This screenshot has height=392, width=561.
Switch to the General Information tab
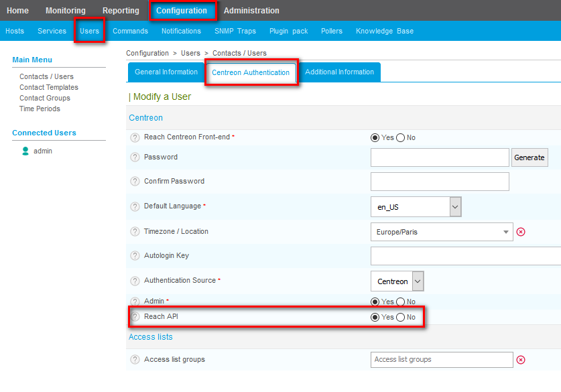(166, 72)
